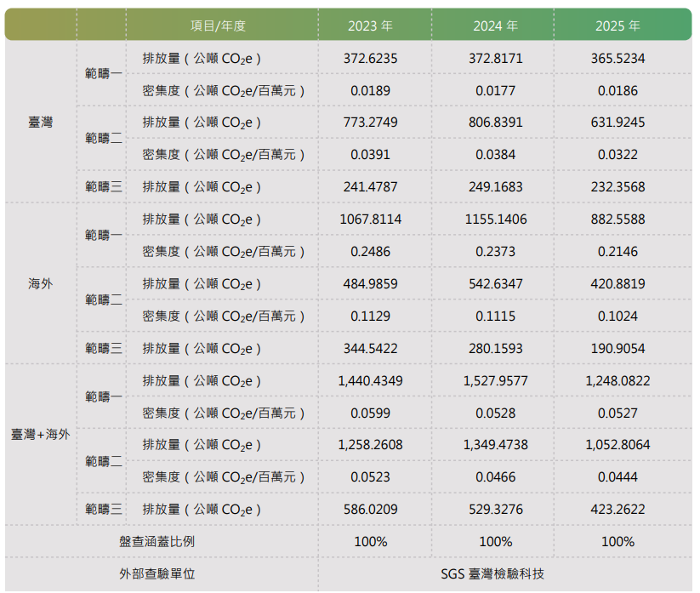Viewport: 700px width, 593px height.
Task: Click the 外部查驗單位 row label
Action: point(157,573)
